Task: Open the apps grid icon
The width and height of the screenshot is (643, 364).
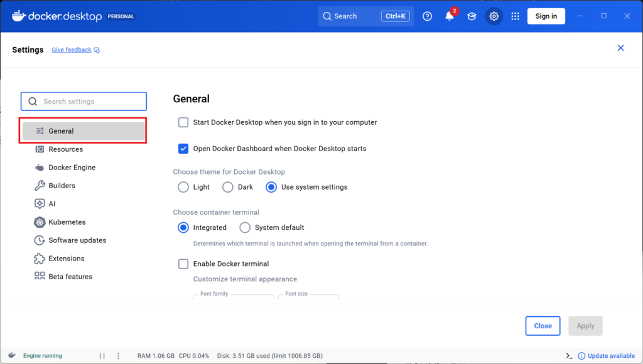Action: point(515,16)
